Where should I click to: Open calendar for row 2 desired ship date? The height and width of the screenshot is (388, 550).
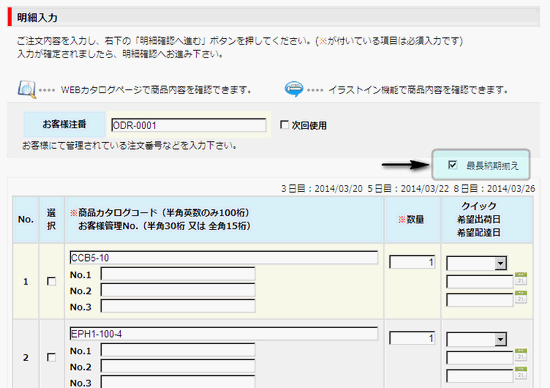[521, 355]
